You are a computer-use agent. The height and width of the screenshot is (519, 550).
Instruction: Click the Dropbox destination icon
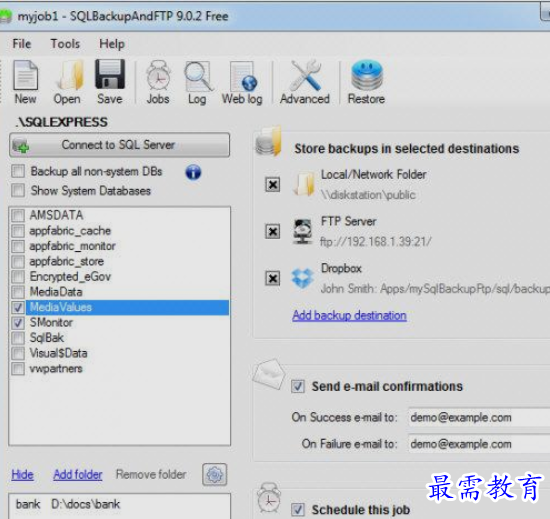pos(302,278)
